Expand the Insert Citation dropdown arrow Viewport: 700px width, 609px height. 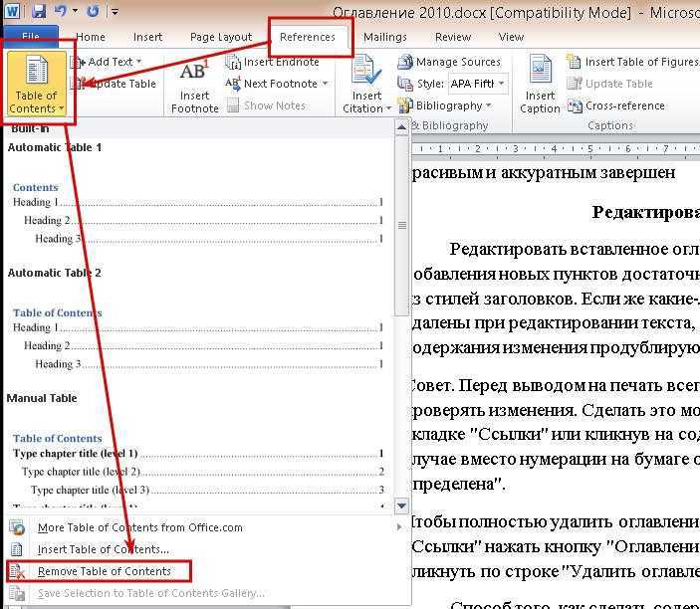[388, 108]
